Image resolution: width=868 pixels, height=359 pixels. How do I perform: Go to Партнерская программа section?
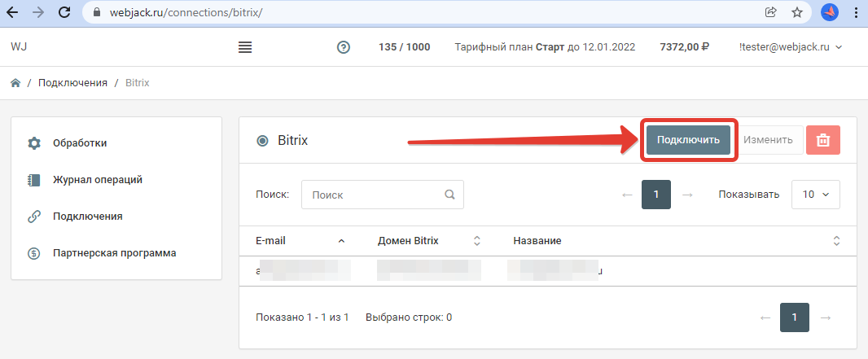[114, 252]
